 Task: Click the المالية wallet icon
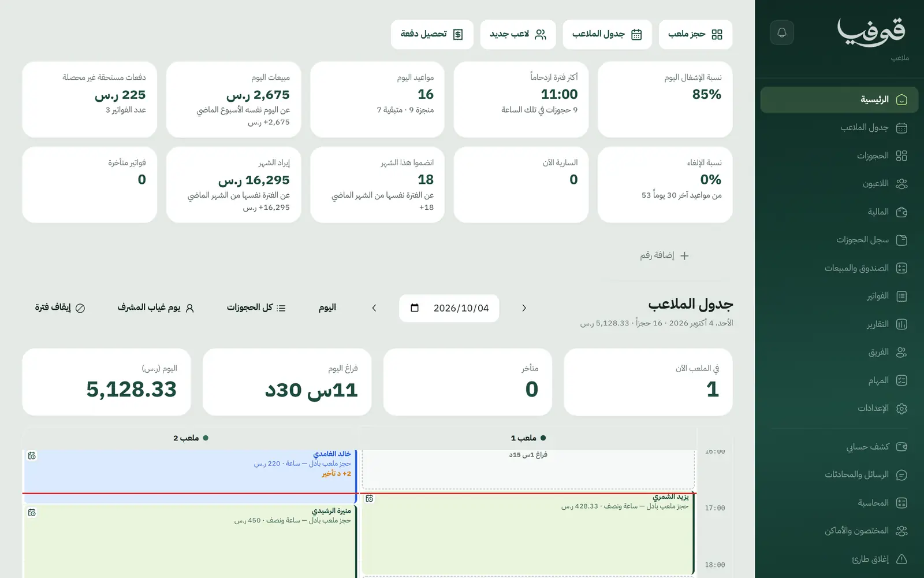tap(901, 212)
